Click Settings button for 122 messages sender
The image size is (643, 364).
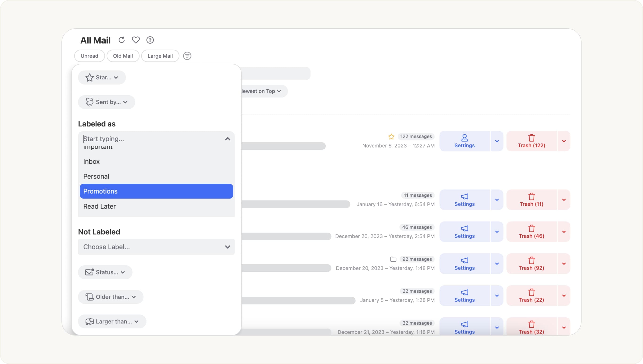tap(464, 141)
